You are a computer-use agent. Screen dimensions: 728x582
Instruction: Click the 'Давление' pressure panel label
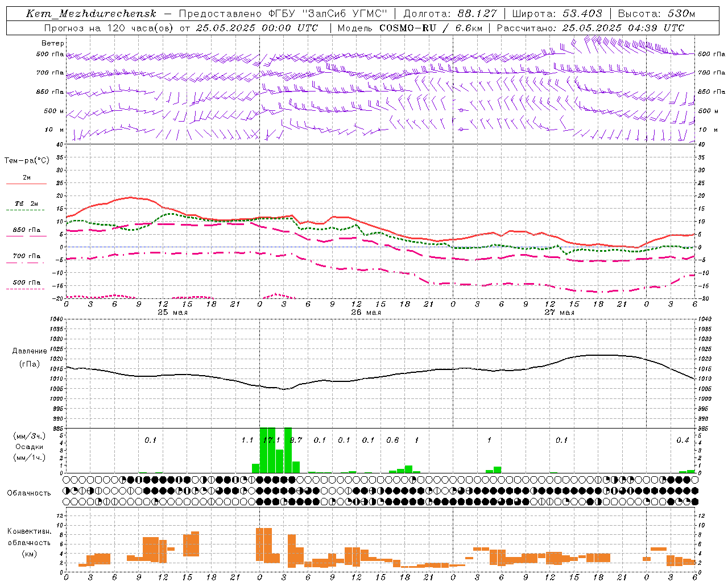[x=30, y=351]
